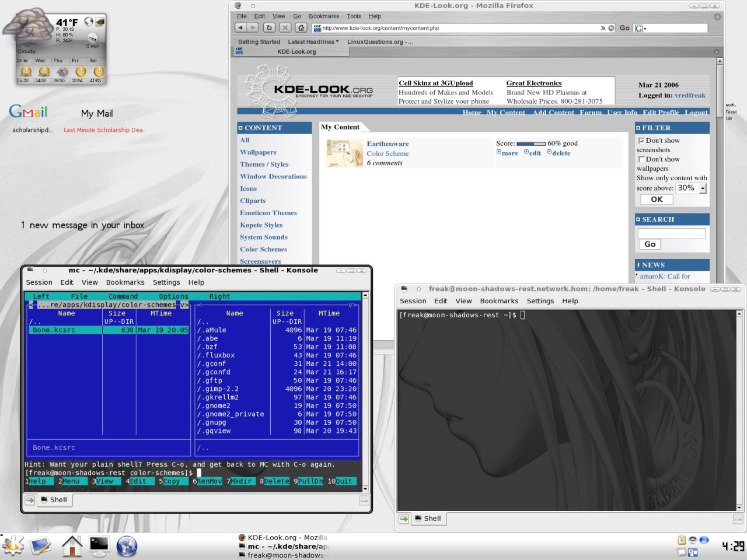Screen dimensions: 747x560
Task: Click the Firefox Stop loading button
Action: coord(285,27)
